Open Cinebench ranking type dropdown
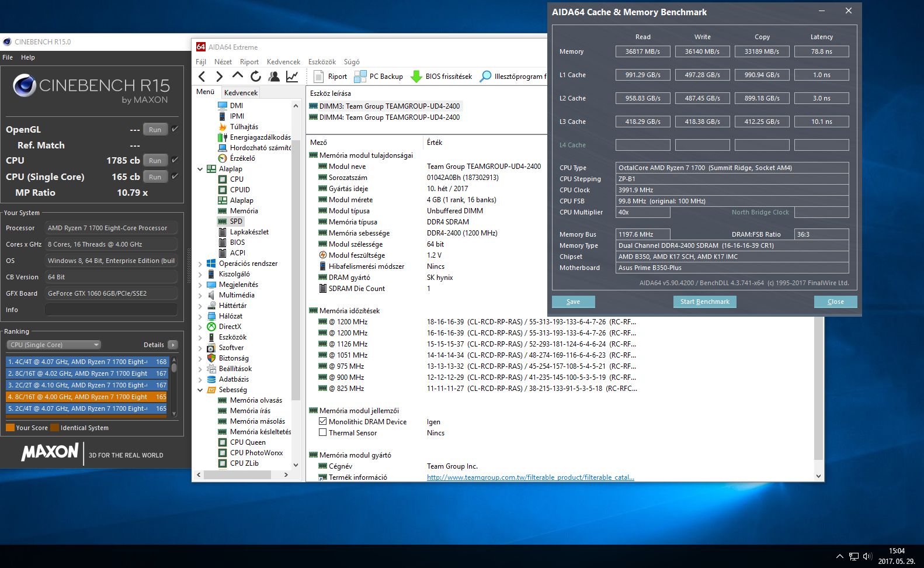The image size is (924, 568). click(53, 345)
